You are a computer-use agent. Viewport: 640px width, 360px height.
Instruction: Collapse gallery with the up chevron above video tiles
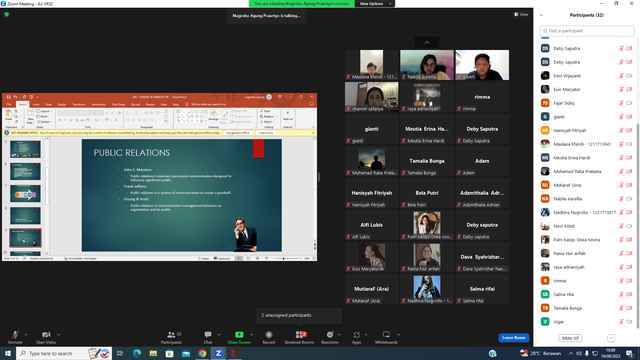click(427, 42)
